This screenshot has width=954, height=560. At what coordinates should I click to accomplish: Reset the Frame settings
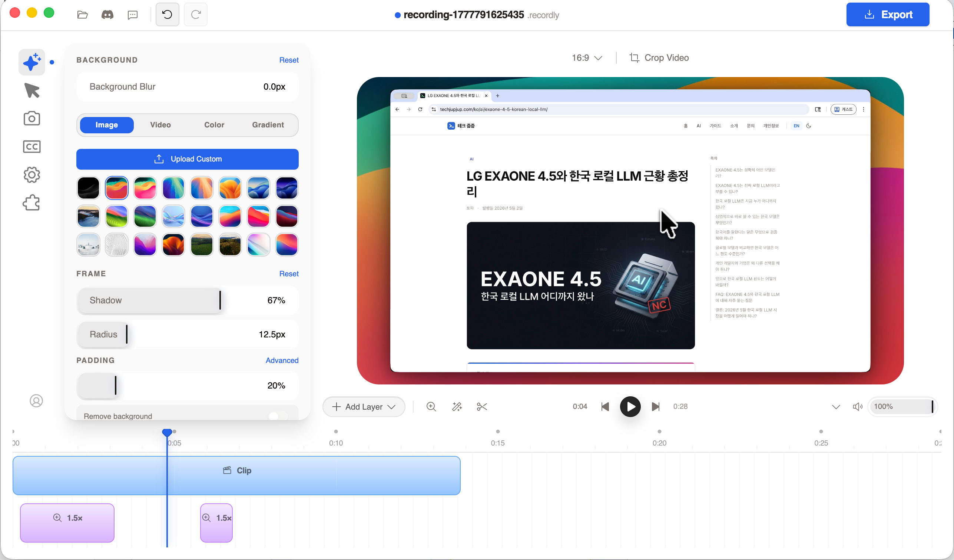click(289, 274)
